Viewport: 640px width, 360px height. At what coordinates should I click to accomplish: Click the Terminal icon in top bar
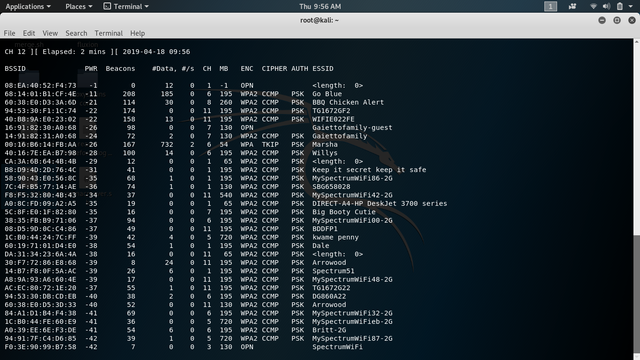tap(107, 6)
